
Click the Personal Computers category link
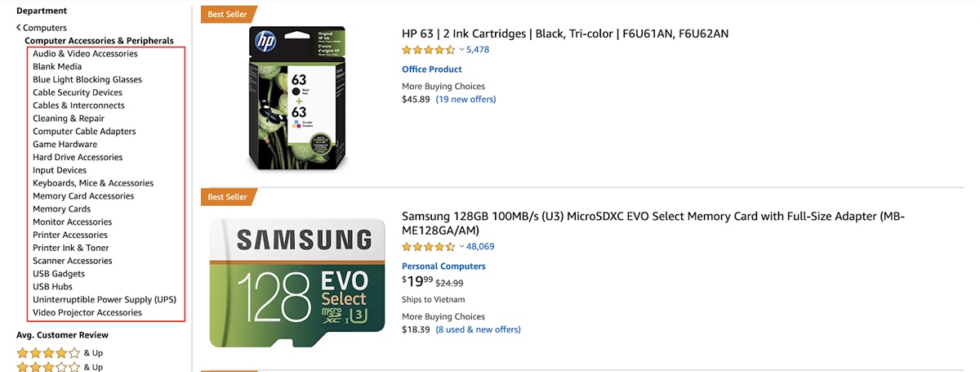pyautogui.click(x=443, y=267)
